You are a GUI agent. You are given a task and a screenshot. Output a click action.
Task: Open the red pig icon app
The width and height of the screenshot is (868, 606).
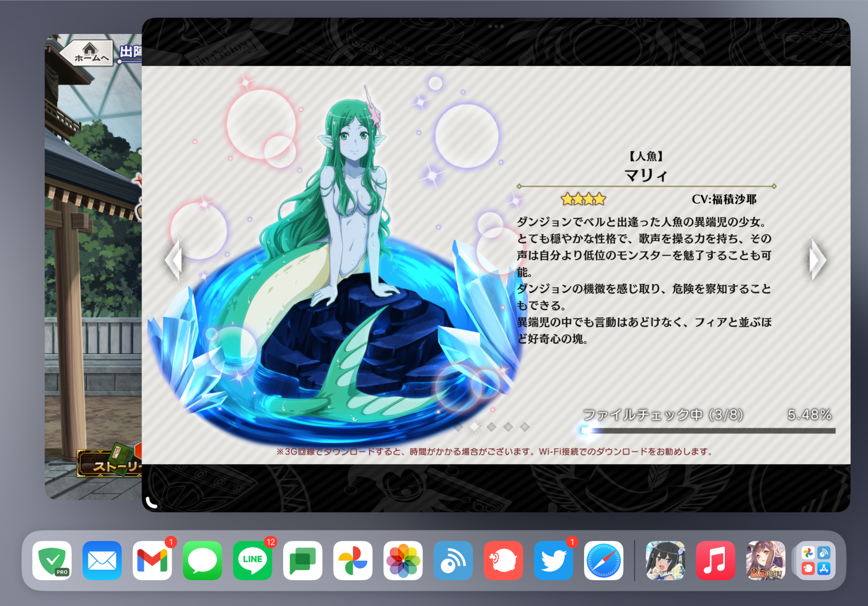pos(503,560)
